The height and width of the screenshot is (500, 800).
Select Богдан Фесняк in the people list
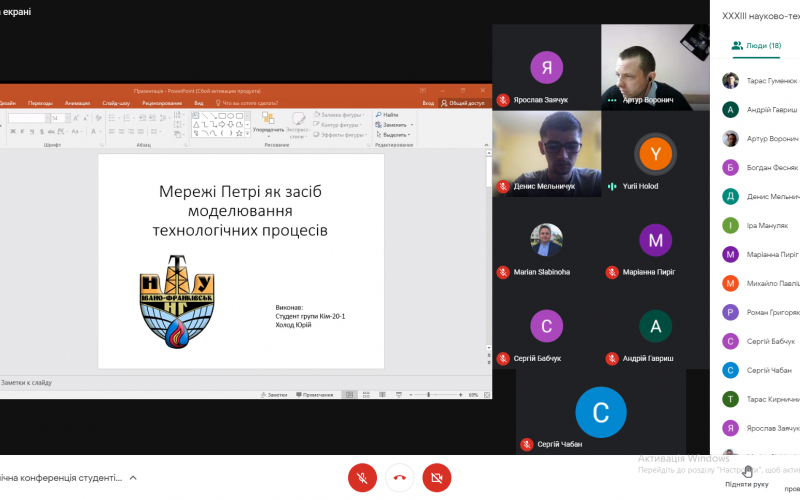coord(761,167)
